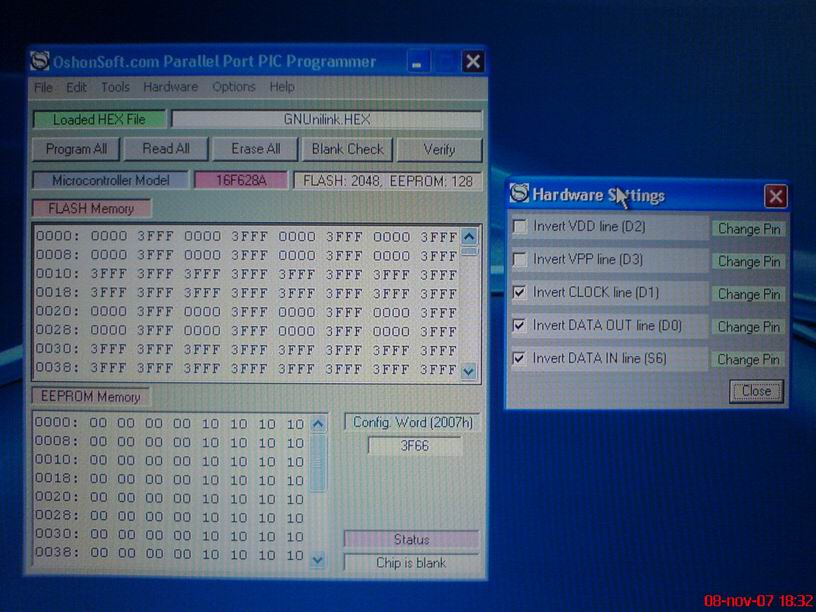The image size is (816, 612).
Task: Click the Config. Word (2007h) label
Action: click(x=412, y=423)
